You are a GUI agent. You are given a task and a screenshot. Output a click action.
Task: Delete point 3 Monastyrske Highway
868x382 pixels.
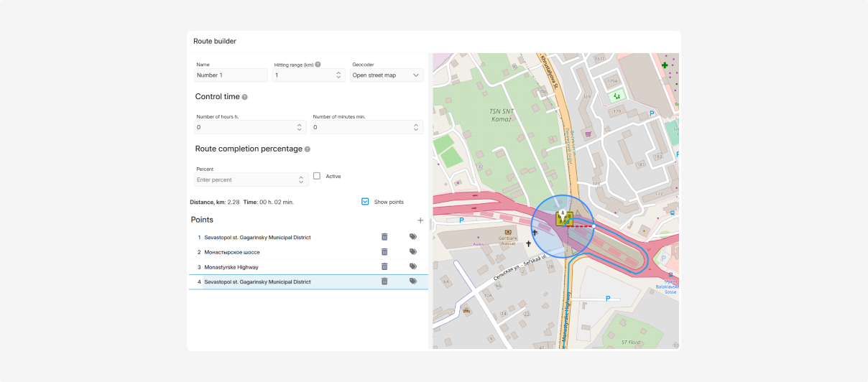coord(384,266)
